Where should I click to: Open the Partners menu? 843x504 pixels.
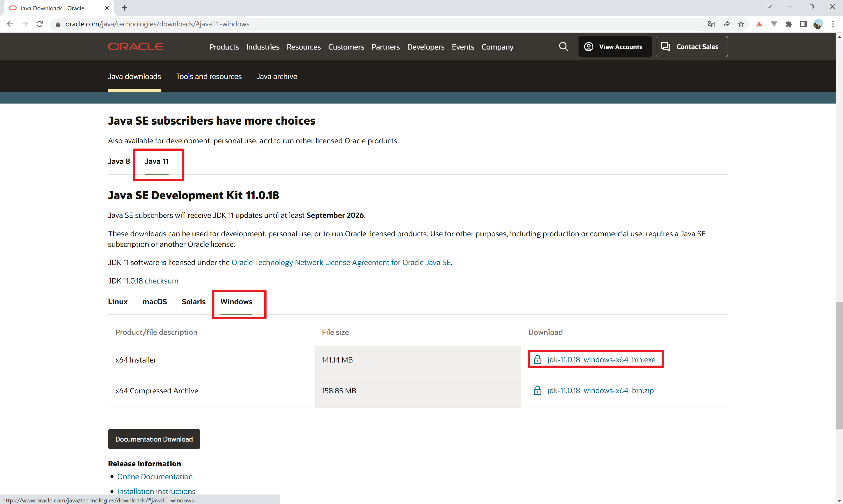386,47
